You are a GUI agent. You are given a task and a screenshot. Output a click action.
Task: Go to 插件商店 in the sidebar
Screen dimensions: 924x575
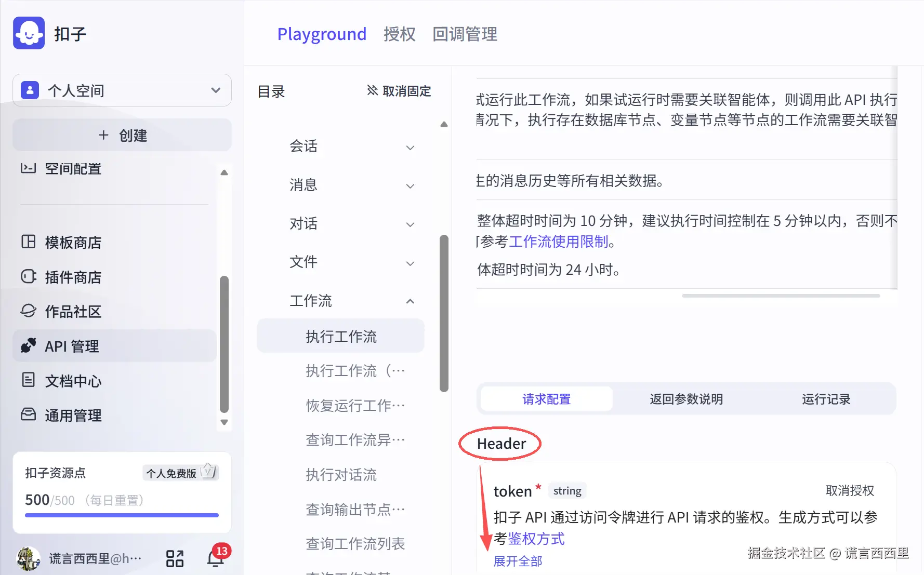pos(114,277)
